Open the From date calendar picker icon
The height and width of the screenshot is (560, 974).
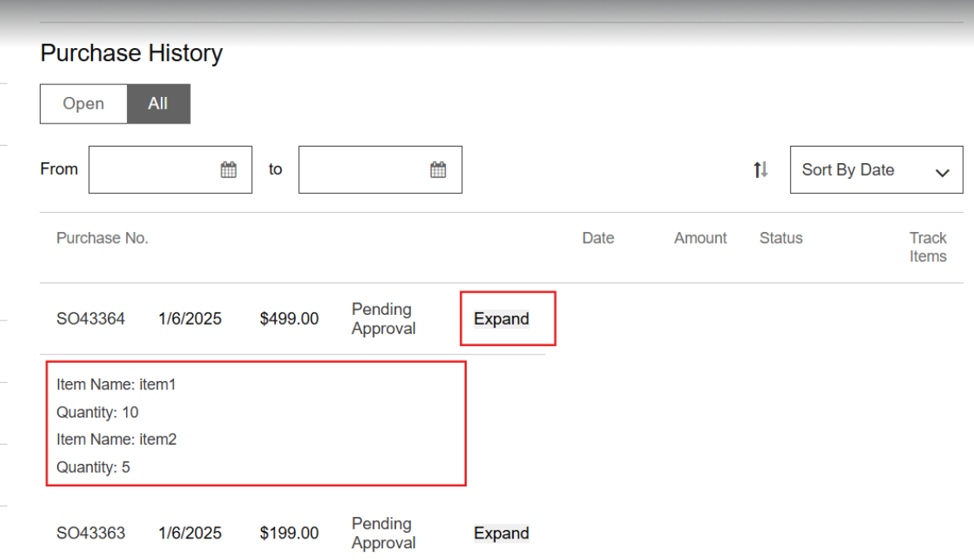coord(229,170)
